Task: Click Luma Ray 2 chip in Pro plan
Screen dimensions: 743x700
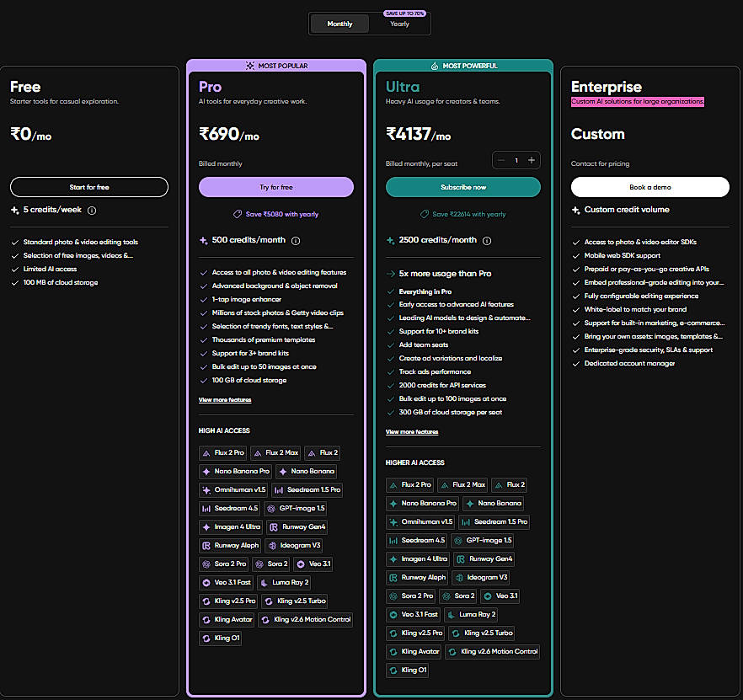Action: coord(284,582)
